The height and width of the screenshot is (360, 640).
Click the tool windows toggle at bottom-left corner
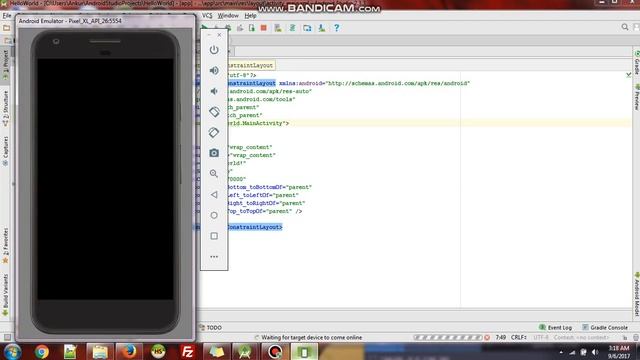pyautogui.click(x=7, y=337)
